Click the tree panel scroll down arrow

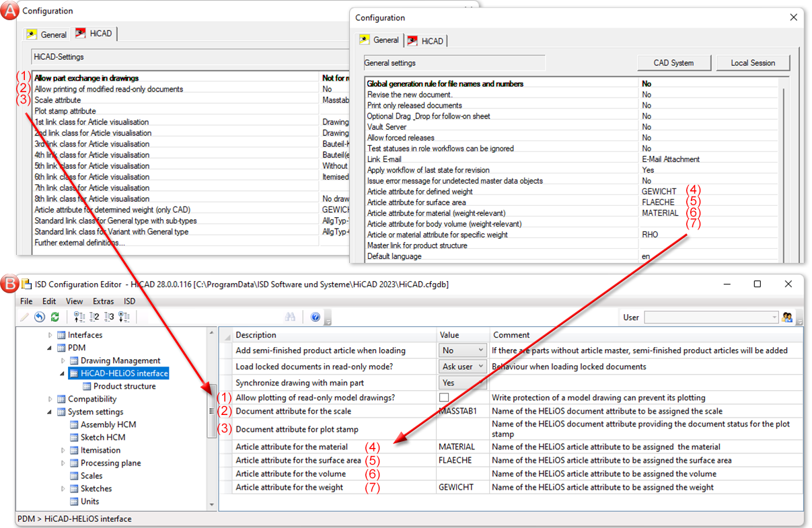point(212,504)
